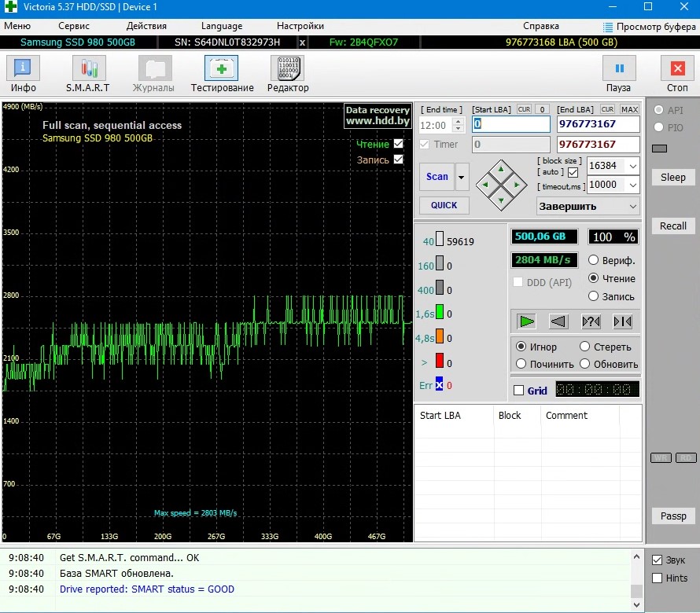
Task: Select the Обновить refresh action option
Action: coord(585,364)
